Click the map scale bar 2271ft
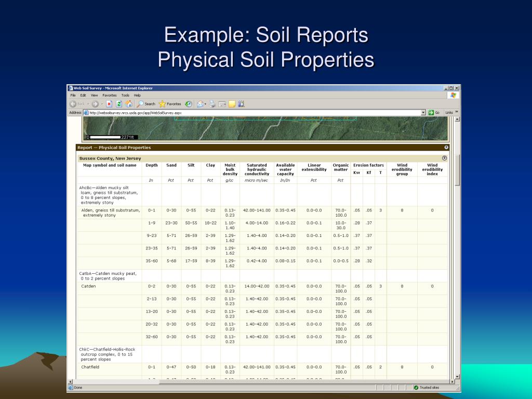Image resolution: width=532 pixels, height=399 pixels. coord(112,137)
